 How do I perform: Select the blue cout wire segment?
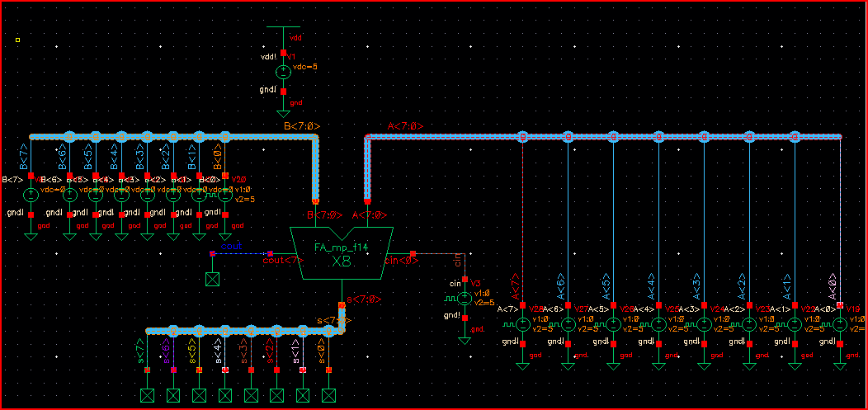tap(242, 254)
